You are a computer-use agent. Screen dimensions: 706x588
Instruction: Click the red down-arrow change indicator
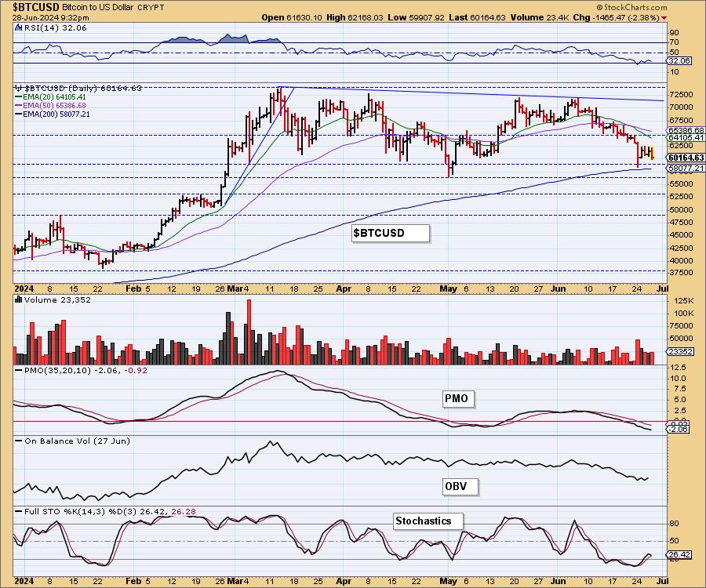(x=664, y=18)
